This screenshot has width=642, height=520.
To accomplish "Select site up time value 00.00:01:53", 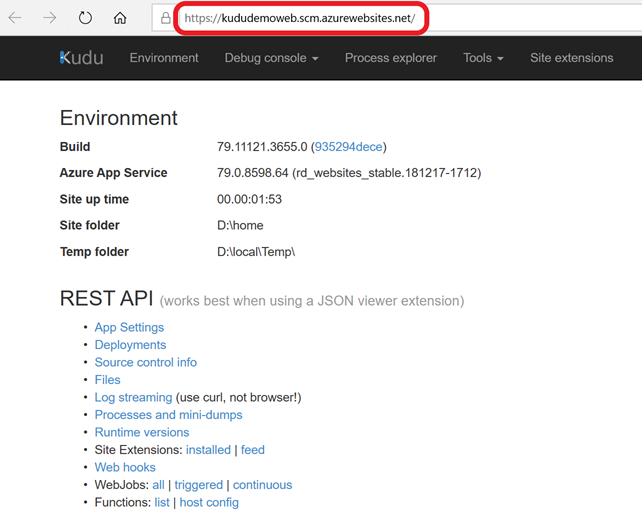I will pos(249,199).
